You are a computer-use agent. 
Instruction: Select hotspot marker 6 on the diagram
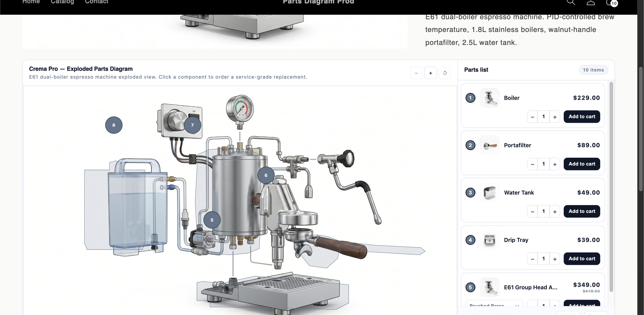click(x=266, y=175)
